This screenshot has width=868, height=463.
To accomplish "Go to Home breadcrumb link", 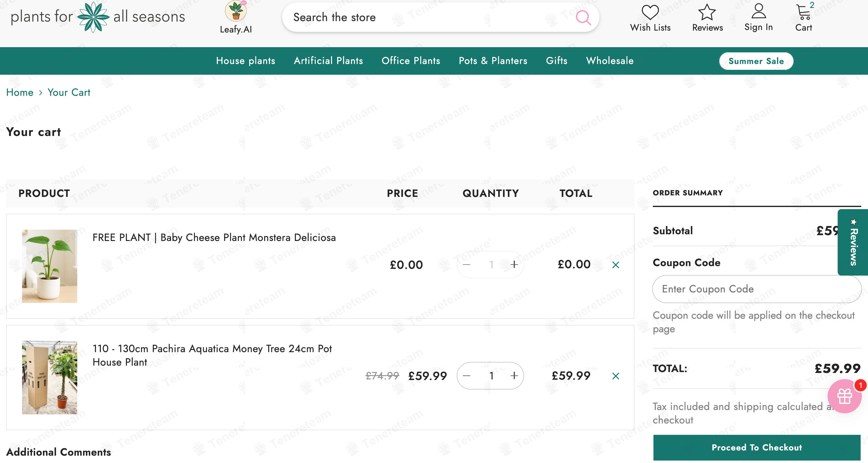I will click(x=20, y=92).
